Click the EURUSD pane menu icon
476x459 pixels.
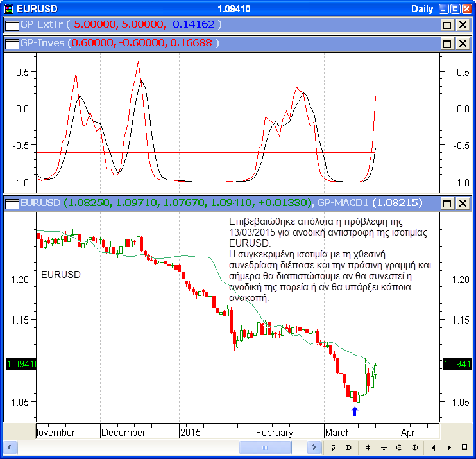[12, 204]
